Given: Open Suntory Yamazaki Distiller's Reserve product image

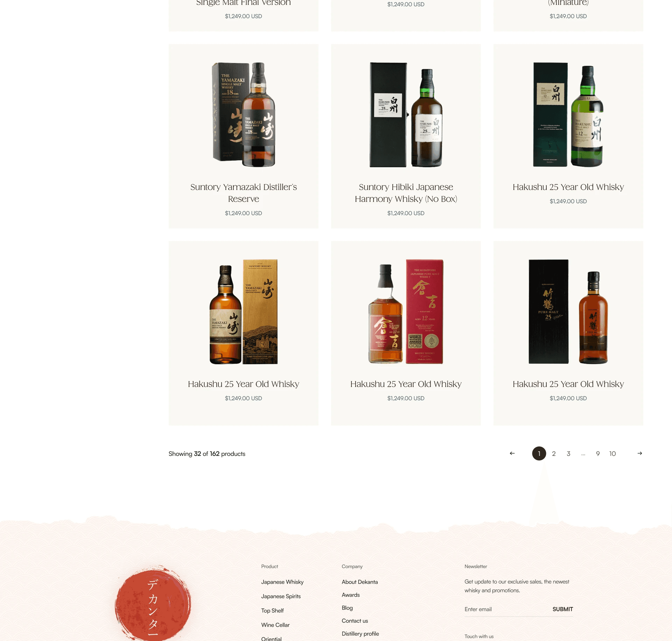Looking at the screenshot, I should coord(244,114).
